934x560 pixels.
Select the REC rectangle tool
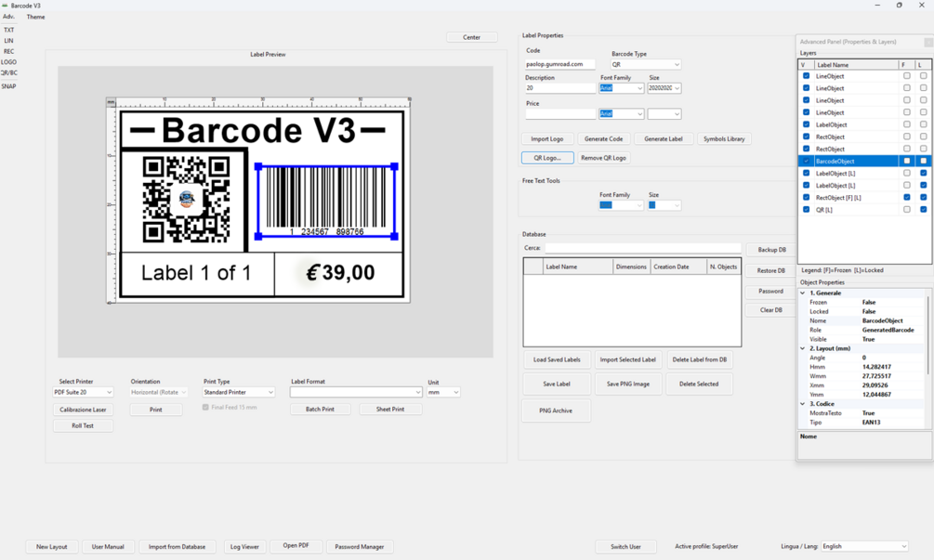tap(9, 51)
